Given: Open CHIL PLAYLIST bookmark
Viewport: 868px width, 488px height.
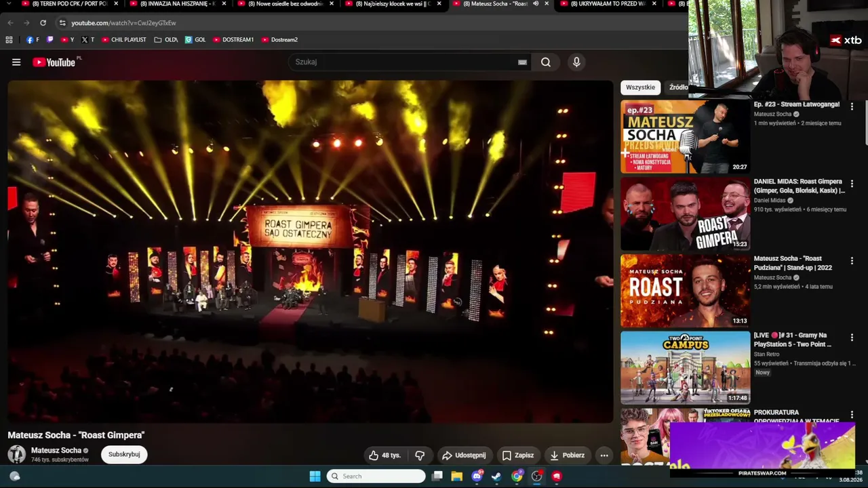Looking at the screenshot, I should point(124,40).
